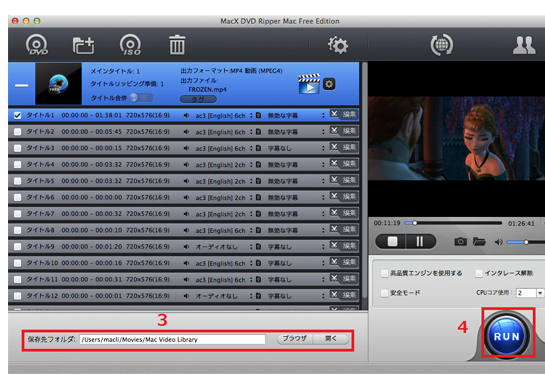Enable 高品質エンジンを使用する option
The image size is (545, 388).
384,274
